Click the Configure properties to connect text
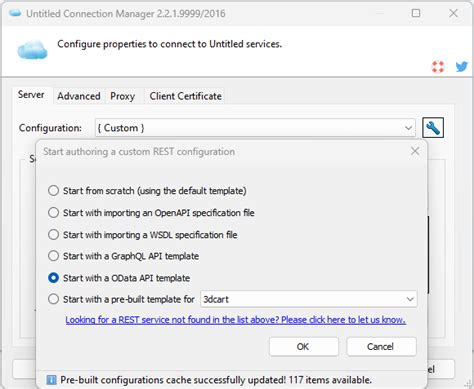This screenshot has width=474, height=389. point(169,44)
